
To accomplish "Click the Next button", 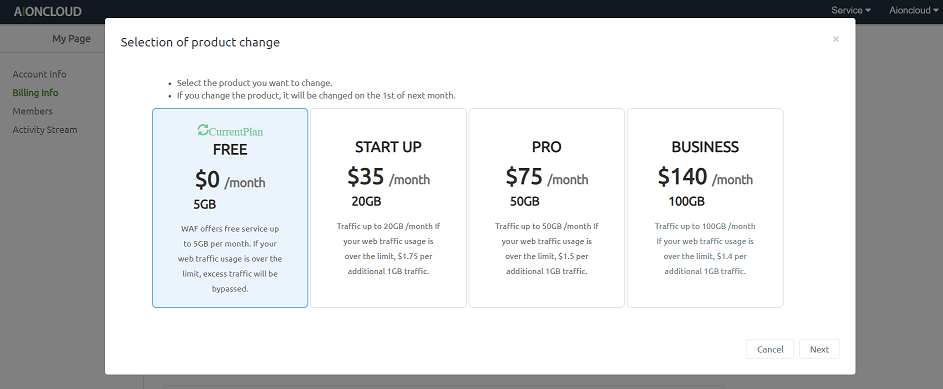I will (819, 349).
